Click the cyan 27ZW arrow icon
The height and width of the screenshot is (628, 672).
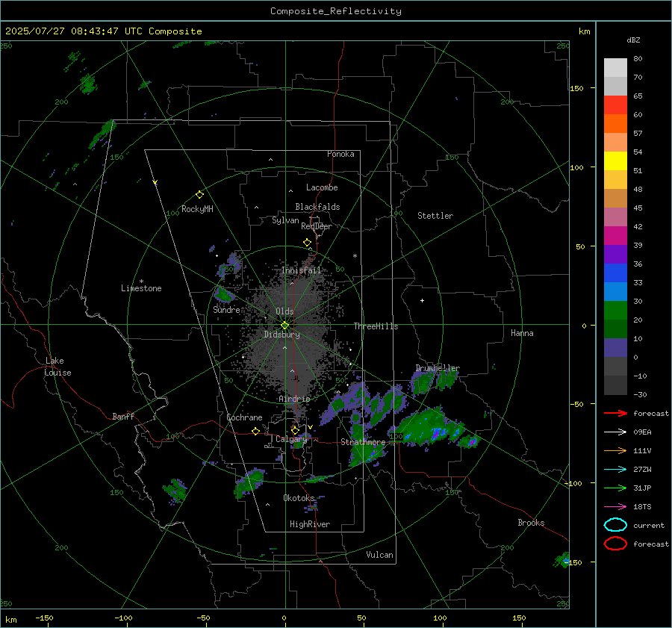615,470
